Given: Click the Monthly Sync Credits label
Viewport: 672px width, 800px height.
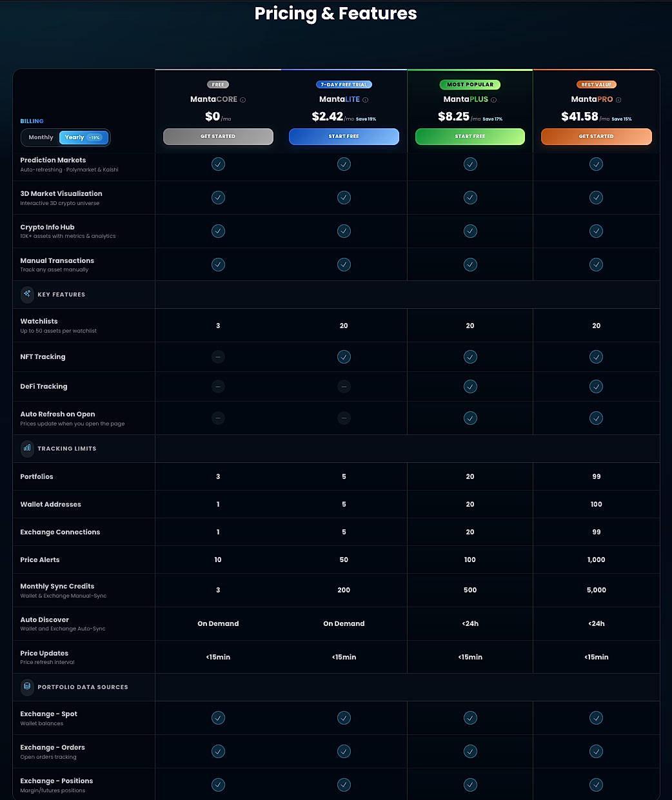Looking at the screenshot, I should [x=57, y=586].
